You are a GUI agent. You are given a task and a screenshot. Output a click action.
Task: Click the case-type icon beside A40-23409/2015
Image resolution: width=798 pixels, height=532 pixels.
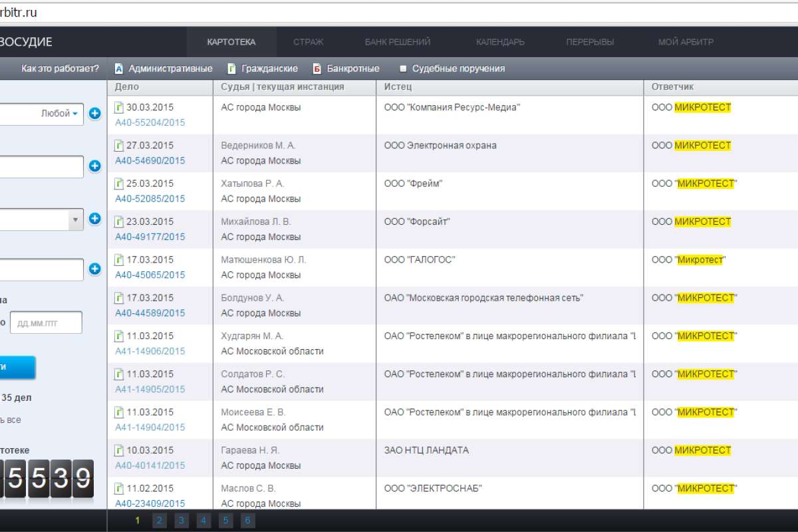click(119, 488)
